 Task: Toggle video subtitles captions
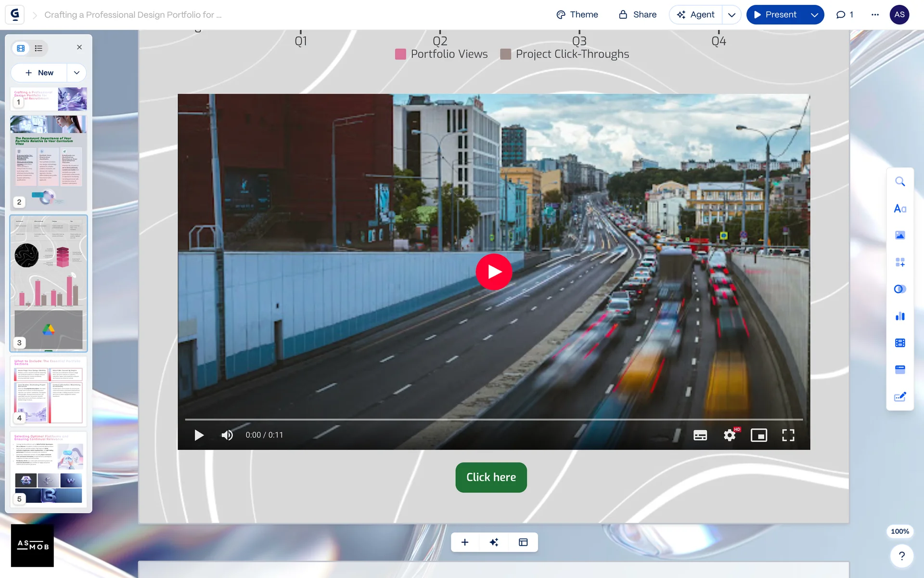(700, 435)
